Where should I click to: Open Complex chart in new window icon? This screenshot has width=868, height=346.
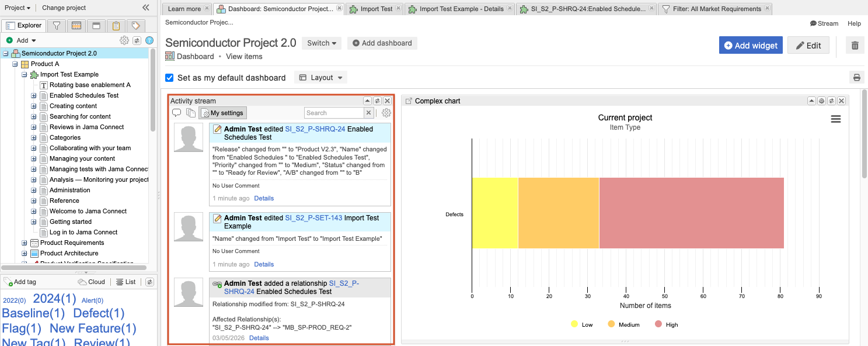point(409,101)
